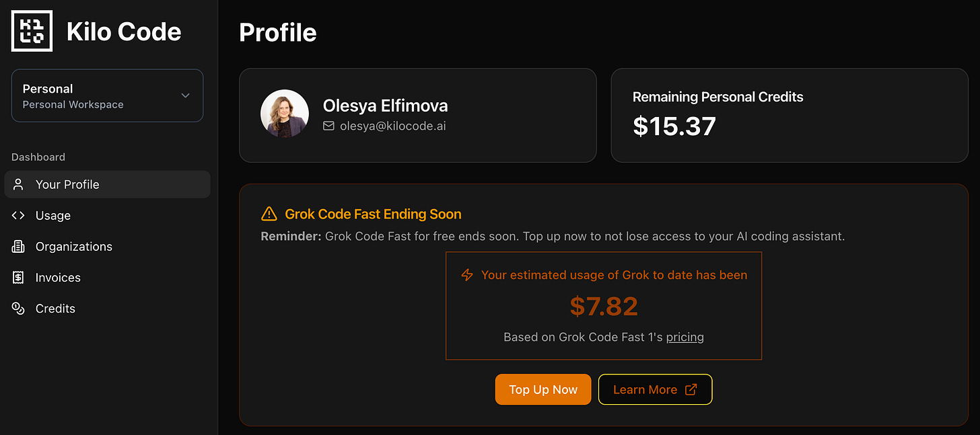This screenshot has height=435, width=980.
Task: Click the Kilo Code logo icon
Action: [32, 31]
